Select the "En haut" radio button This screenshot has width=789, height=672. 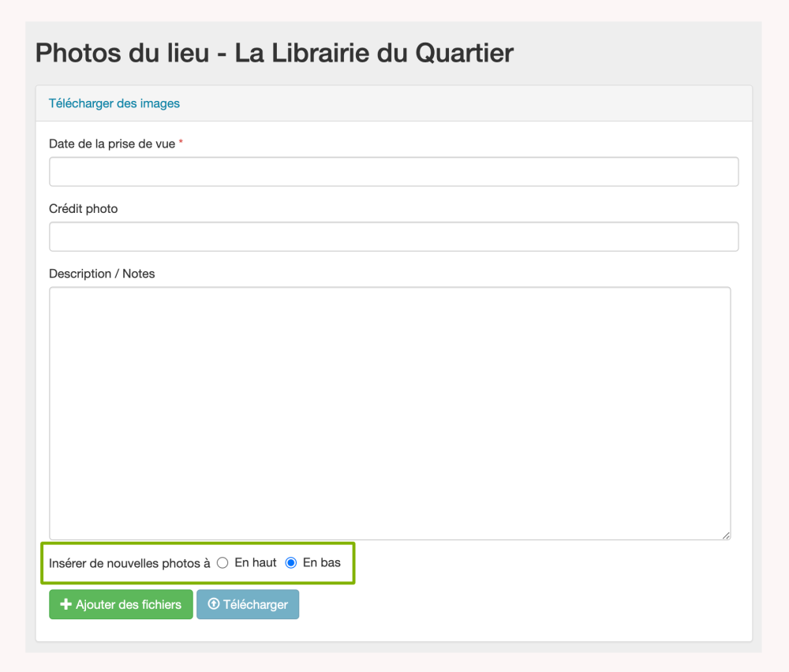pos(222,563)
